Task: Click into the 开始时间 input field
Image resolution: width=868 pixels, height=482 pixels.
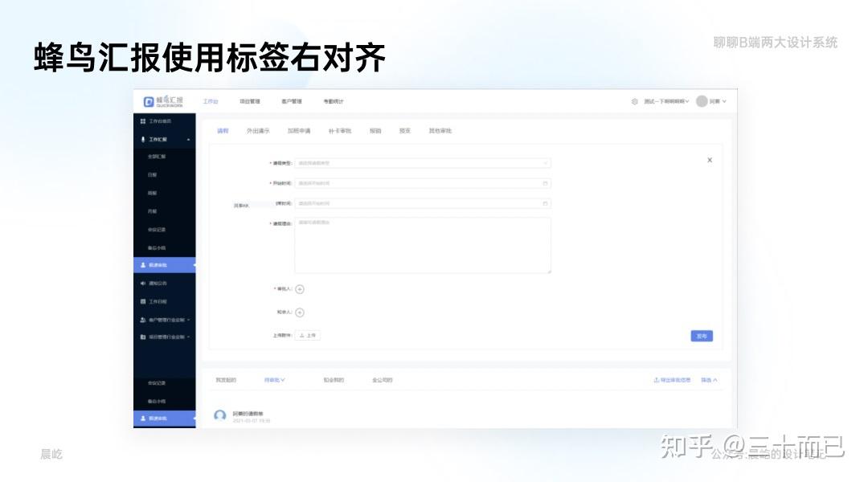Action: coord(423,183)
